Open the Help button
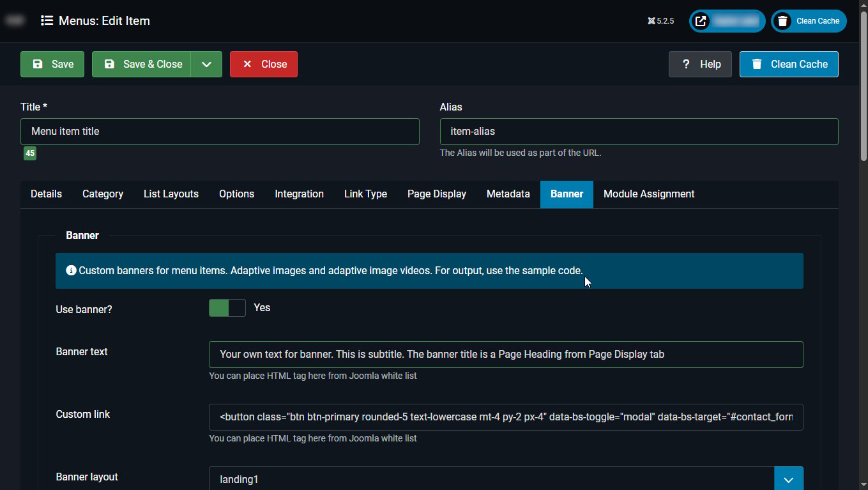868x490 pixels. click(x=700, y=64)
